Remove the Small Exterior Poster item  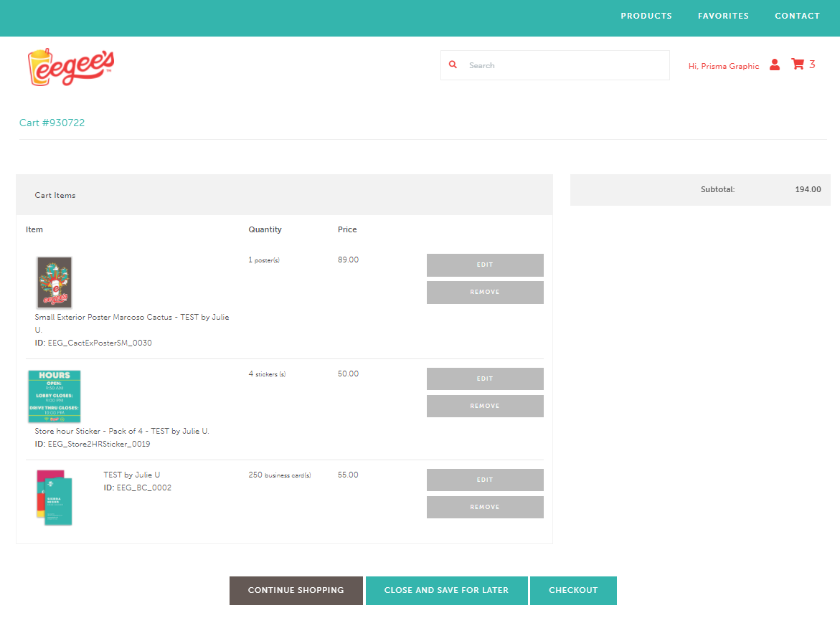pyautogui.click(x=485, y=293)
